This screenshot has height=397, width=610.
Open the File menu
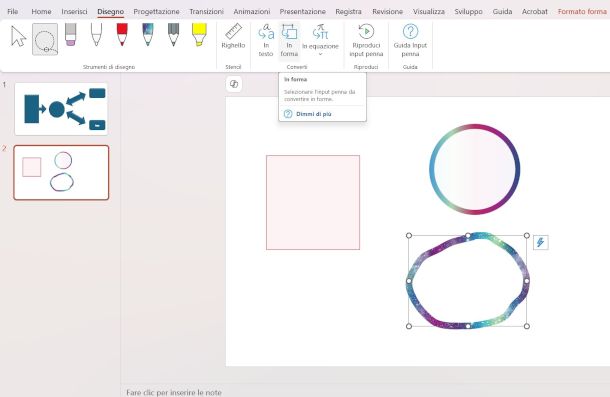[x=12, y=12]
